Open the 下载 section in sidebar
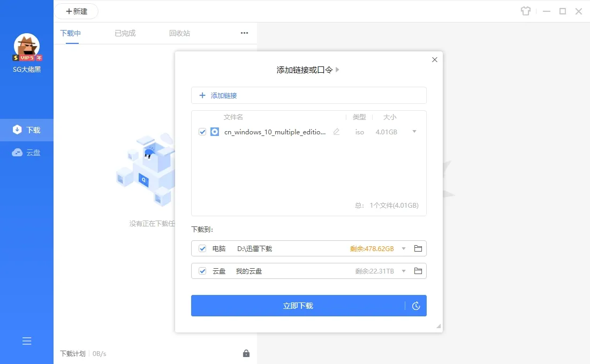The width and height of the screenshot is (590, 364). (27, 130)
